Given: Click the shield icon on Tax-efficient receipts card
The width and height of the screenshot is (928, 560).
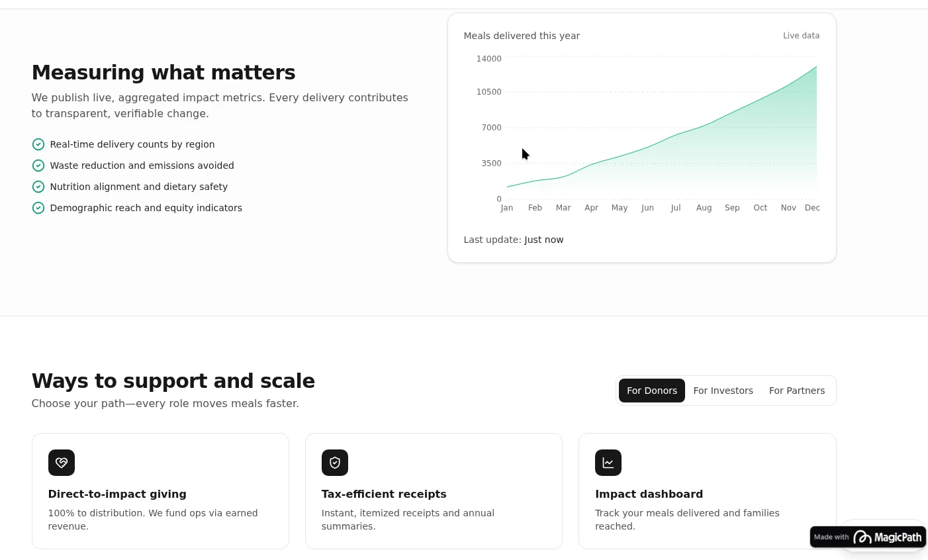Looking at the screenshot, I should [335, 463].
